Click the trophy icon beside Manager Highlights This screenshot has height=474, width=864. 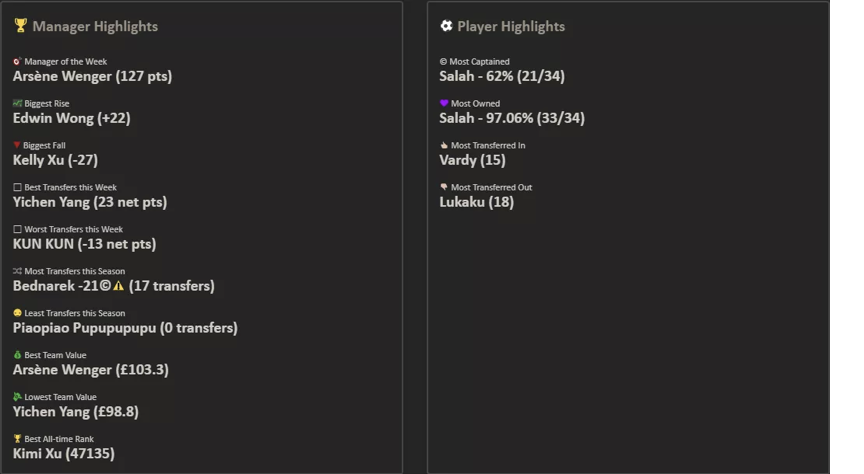[x=20, y=26]
